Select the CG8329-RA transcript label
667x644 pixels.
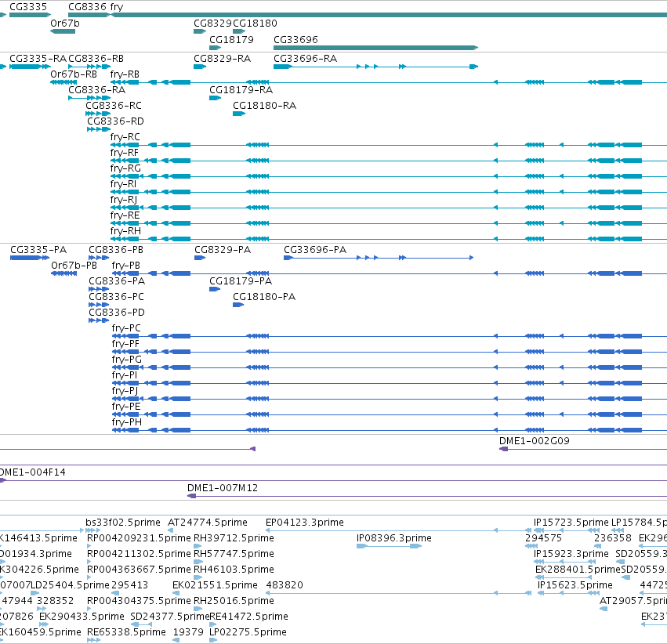click(222, 58)
